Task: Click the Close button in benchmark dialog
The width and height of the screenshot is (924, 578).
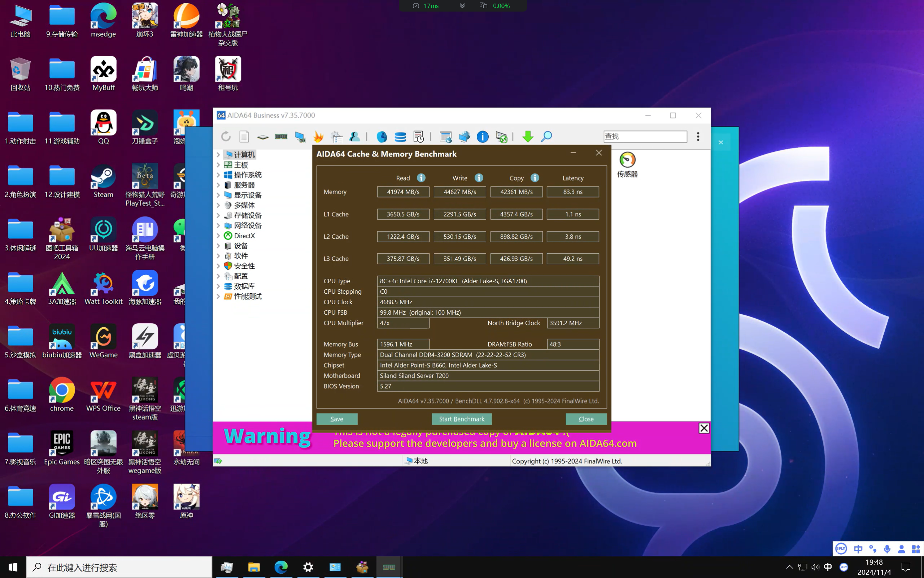Action: click(586, 419)
